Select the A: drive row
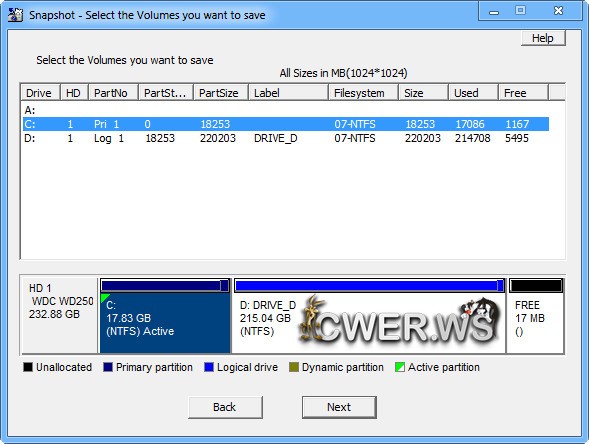 [x=285, y=110]
